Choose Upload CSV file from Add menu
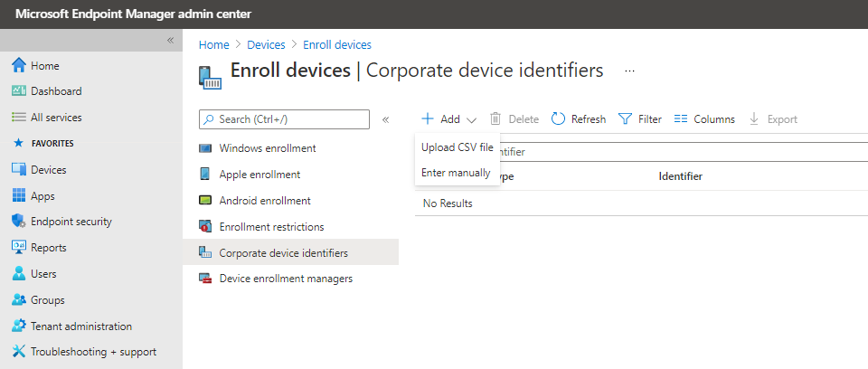 [x=458, y=147]
